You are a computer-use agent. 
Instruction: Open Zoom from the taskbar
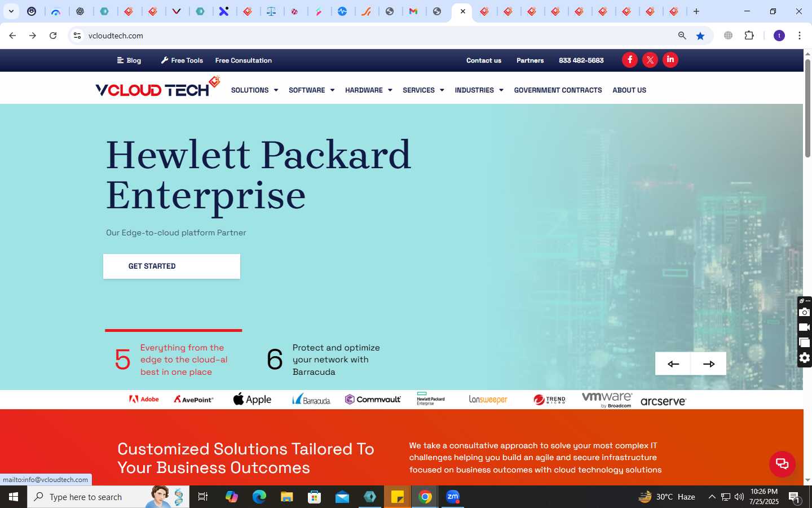[453, 497]
